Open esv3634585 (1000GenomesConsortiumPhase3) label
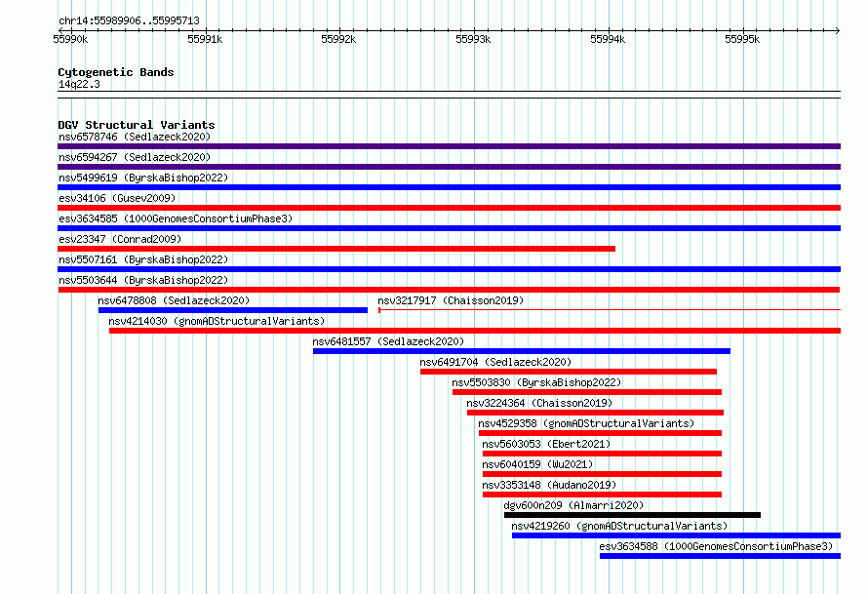The width and height of the screenshot is (868, 594). 176,218
